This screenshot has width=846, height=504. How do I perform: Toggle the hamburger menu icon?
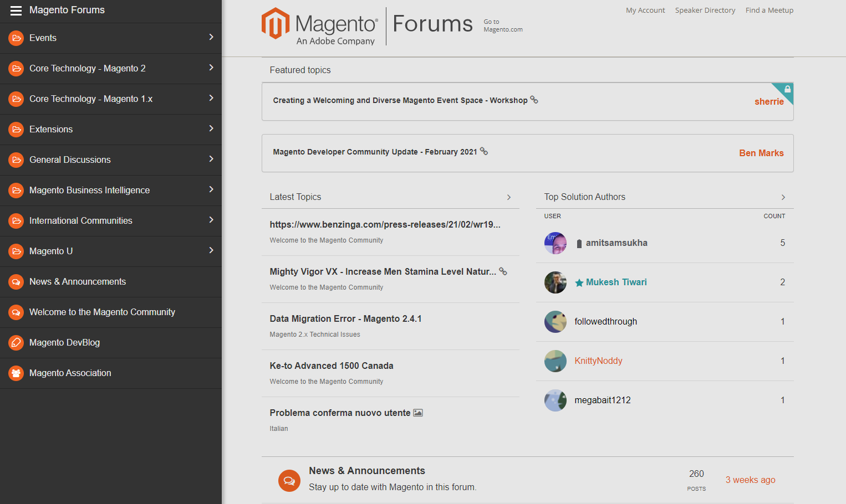(x=16, y=11)
